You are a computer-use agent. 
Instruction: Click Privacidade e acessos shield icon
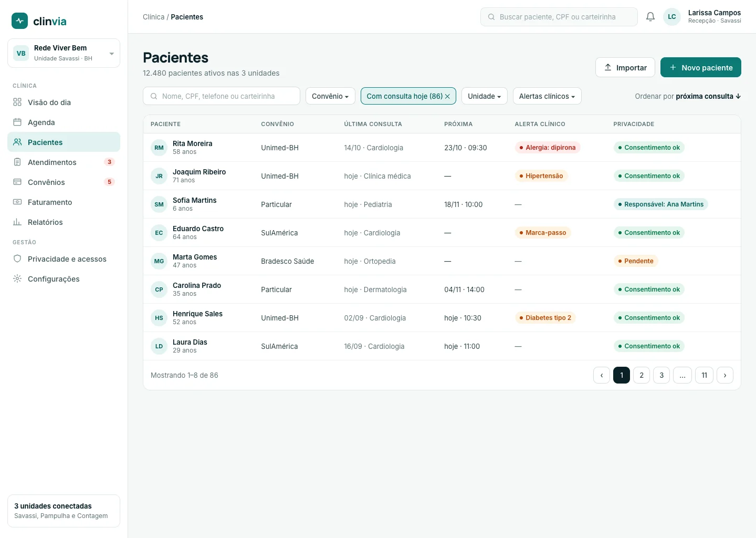(x=17, y=259)
